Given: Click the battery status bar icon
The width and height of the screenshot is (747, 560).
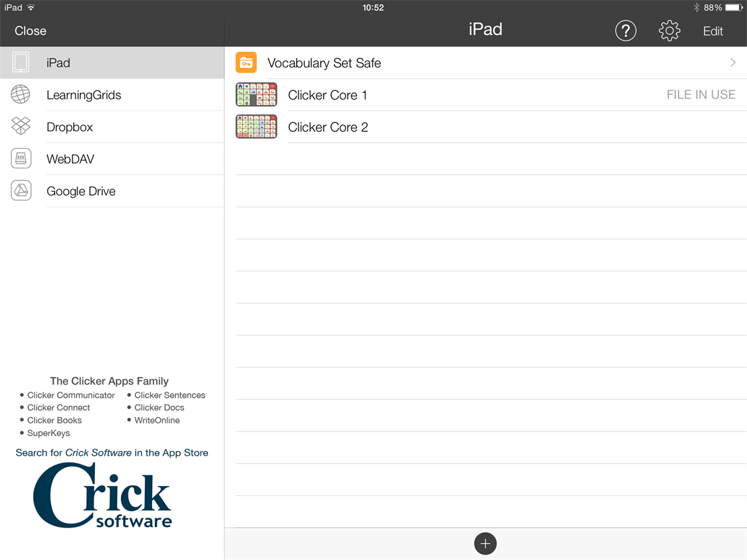Looking at the screenshot, I should [734, 7].
